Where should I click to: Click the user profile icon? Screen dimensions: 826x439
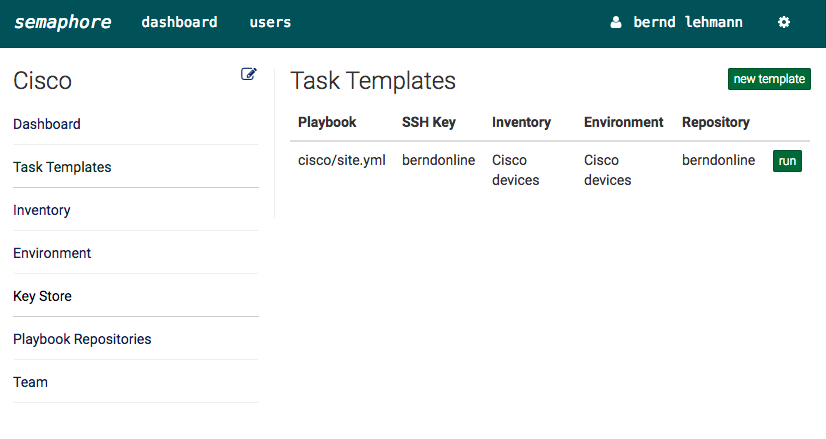(616, 22)
